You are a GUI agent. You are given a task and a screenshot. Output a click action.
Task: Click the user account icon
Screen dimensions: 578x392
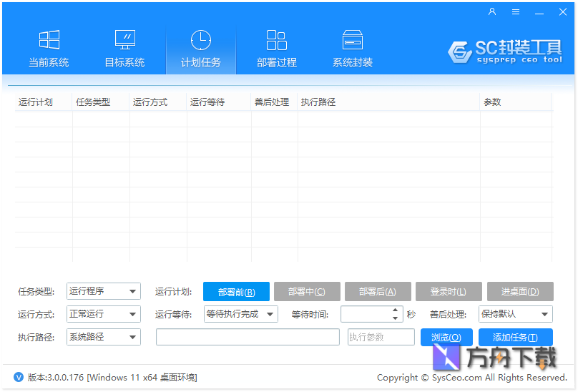492,11
